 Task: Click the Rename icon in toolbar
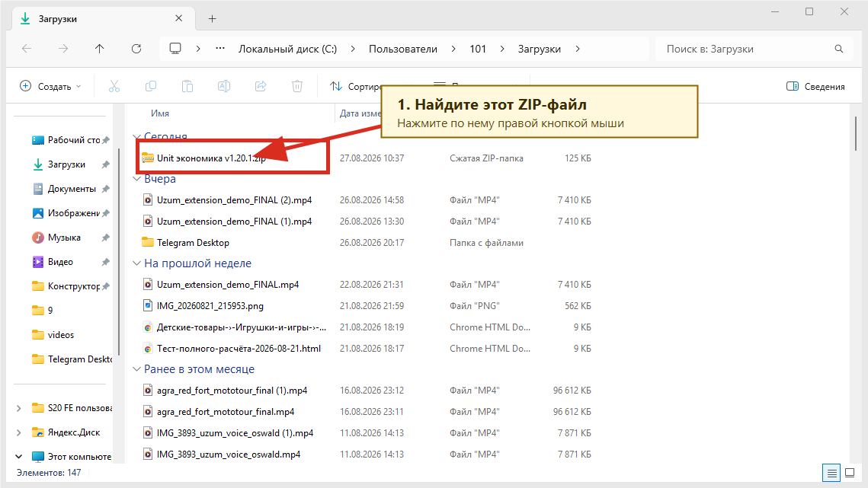(223, 86)
